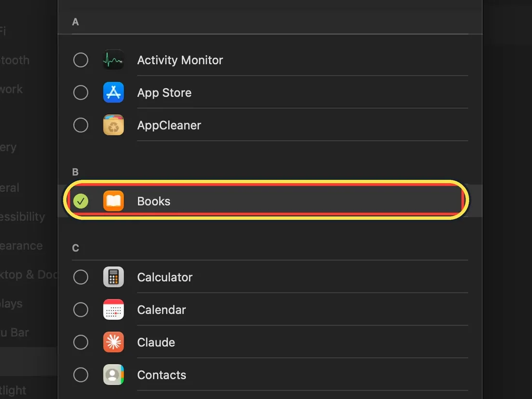
Task: Click the Calculator app icon
Action: pos(113,277)
